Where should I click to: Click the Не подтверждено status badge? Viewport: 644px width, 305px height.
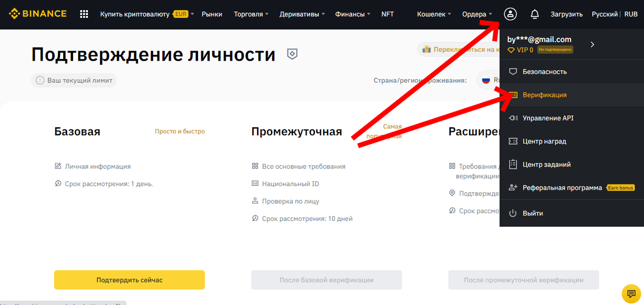pos(555,49)
